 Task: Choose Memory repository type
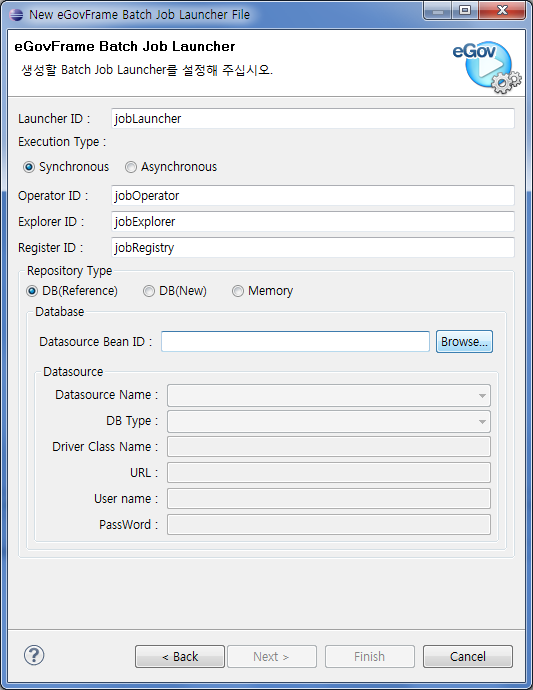pos(263,291)
